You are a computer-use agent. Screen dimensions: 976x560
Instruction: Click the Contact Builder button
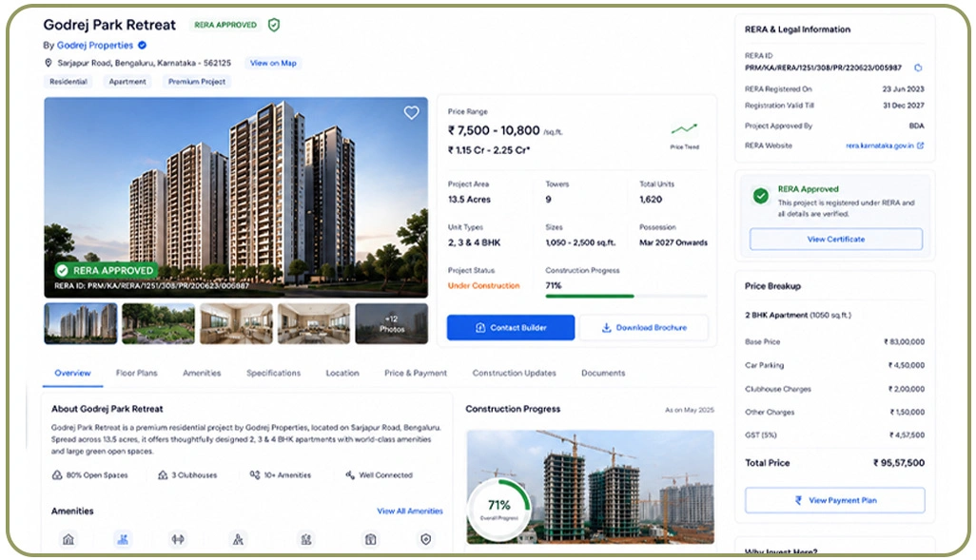511,327
